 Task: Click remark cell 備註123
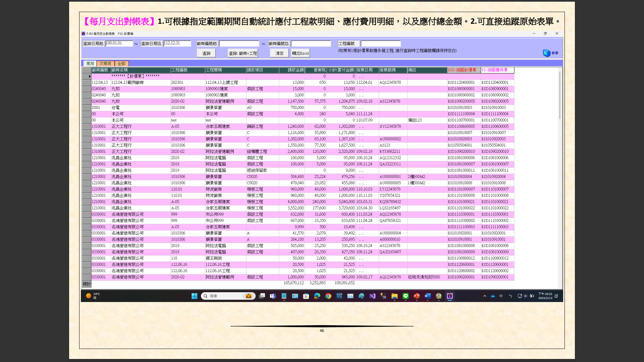pyautogui.click(x=415, y=120)
